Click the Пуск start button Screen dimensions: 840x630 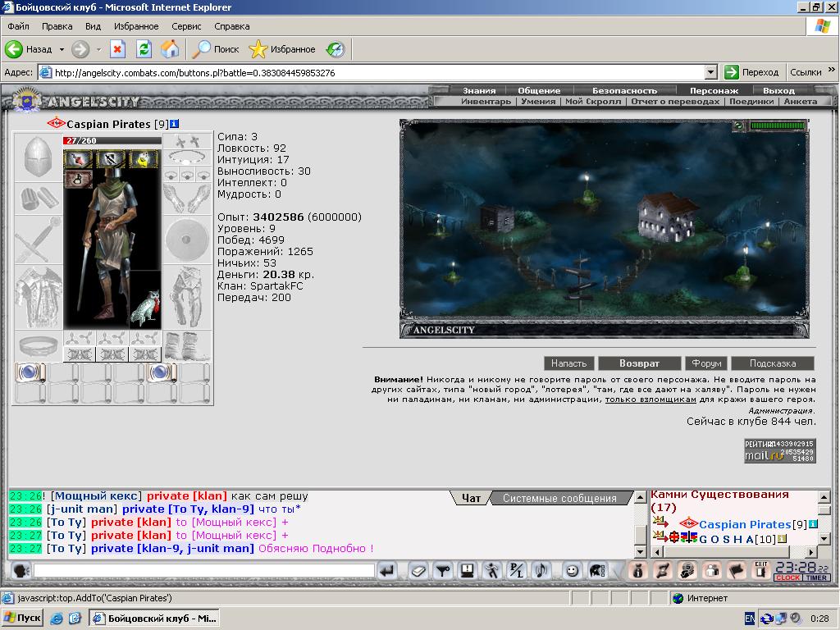[x=22, y=618]
